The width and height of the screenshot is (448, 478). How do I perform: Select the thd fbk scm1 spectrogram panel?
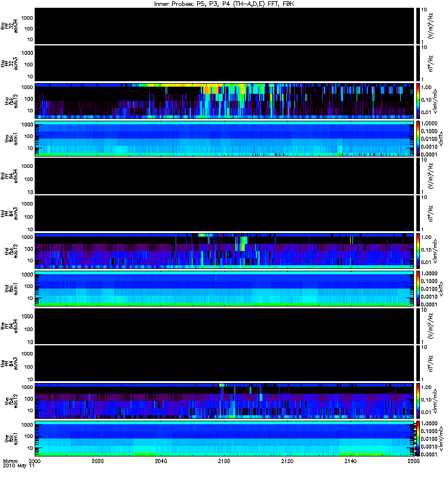pos(225,289)
